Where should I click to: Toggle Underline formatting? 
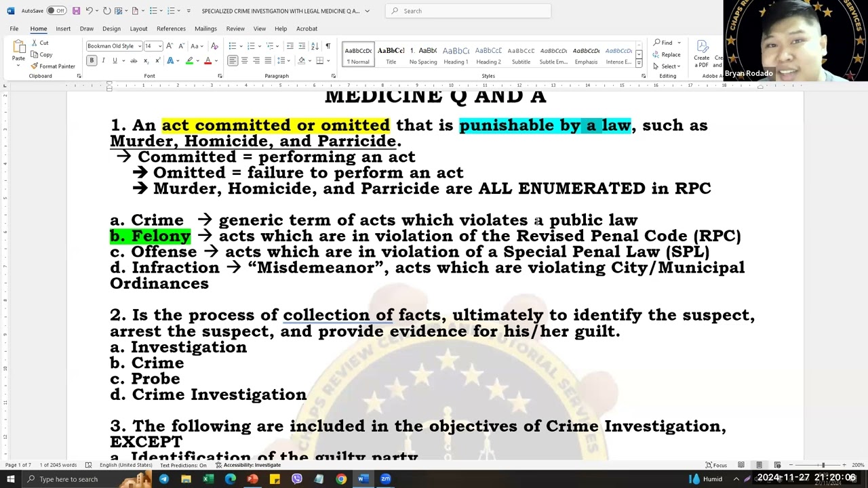point(115,61)
